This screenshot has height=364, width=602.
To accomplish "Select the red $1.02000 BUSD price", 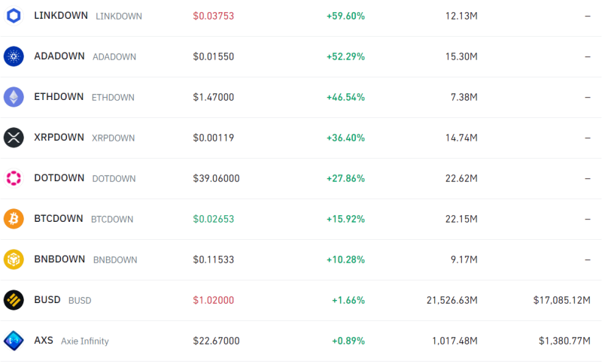I will pos(214,300).
